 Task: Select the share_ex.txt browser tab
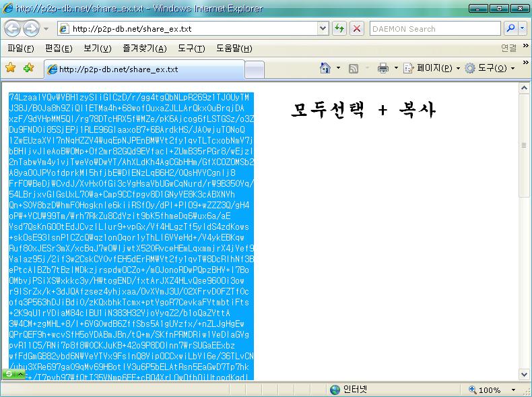click(144, 69)
